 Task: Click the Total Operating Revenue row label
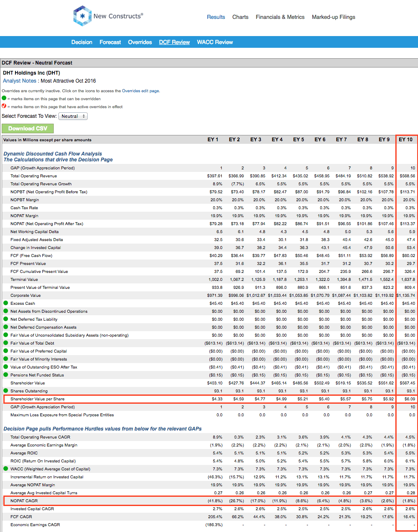(34, 176)
